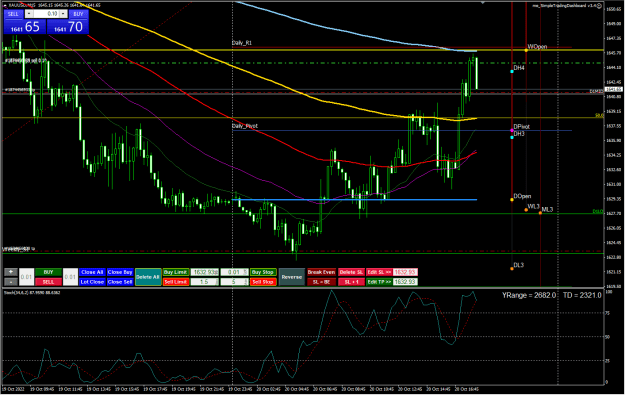Click the WOpen yellow marker dot
Image resolution: width=625 pixels, height=395 pixels.
pyautogui.click(x=526, y=51)
